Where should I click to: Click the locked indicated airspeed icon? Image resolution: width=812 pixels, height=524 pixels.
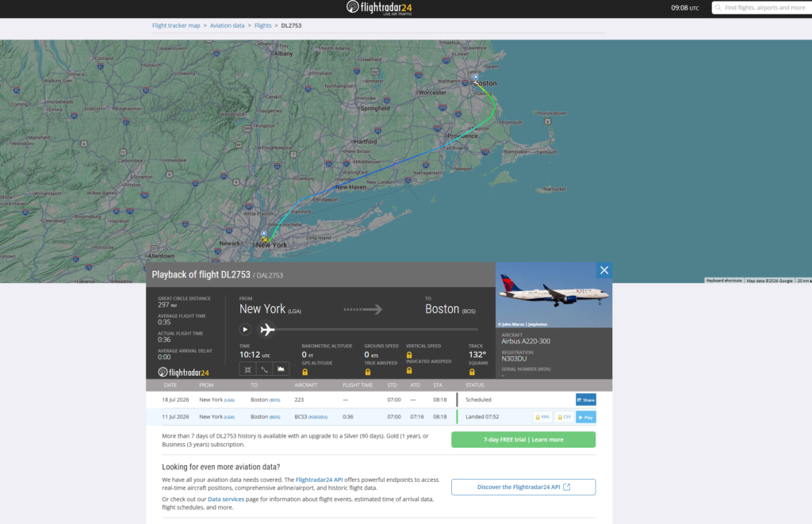(409, 370)
